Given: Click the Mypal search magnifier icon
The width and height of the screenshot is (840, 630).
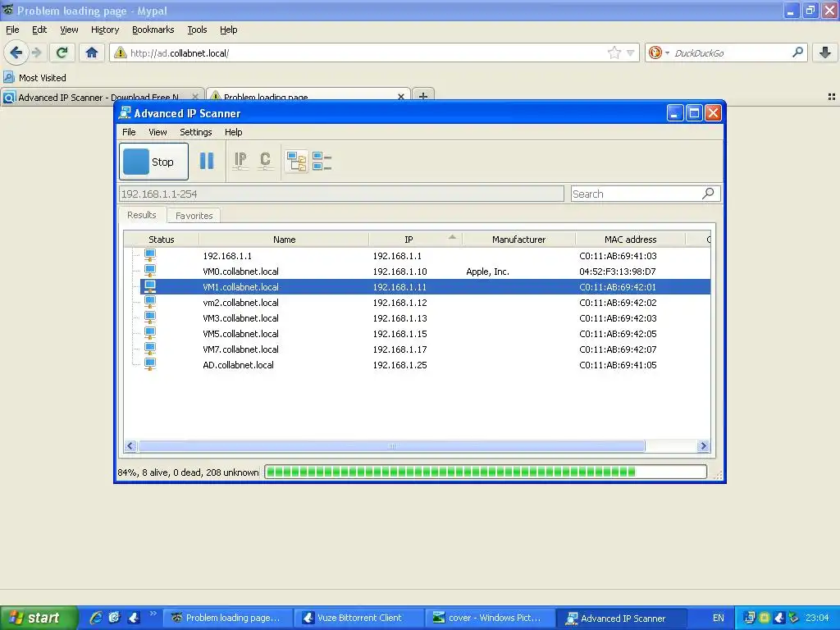Looking at the screenshot, I should pos(797,52).
